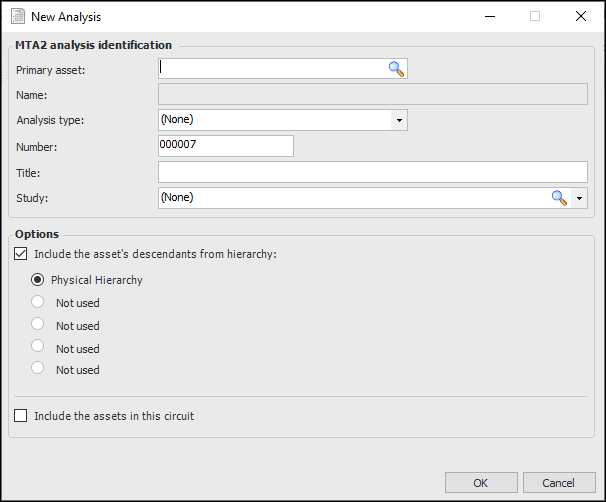Click the Analysis type combo box field
The height and width of the screenshot is (502, 606).
click(274, 120)
